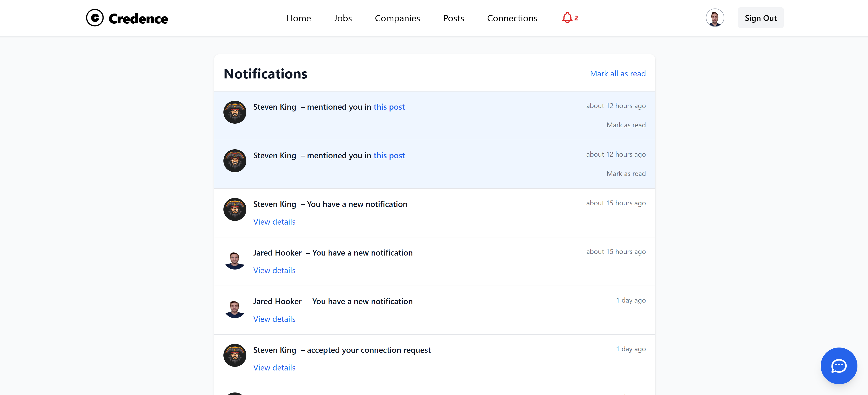Click the Sign Out button
868x395 pixels.
point(760,18)
